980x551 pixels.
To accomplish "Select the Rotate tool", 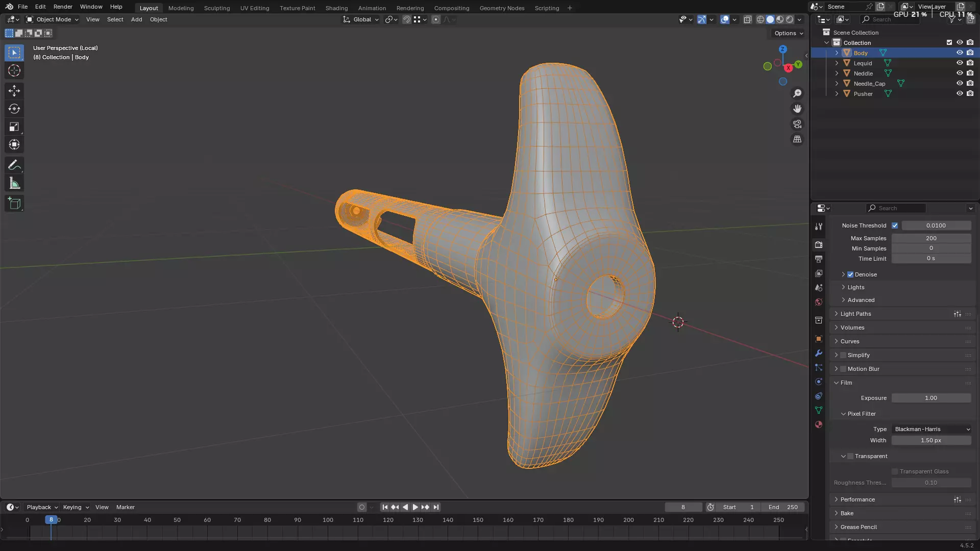I will (14, 109).
